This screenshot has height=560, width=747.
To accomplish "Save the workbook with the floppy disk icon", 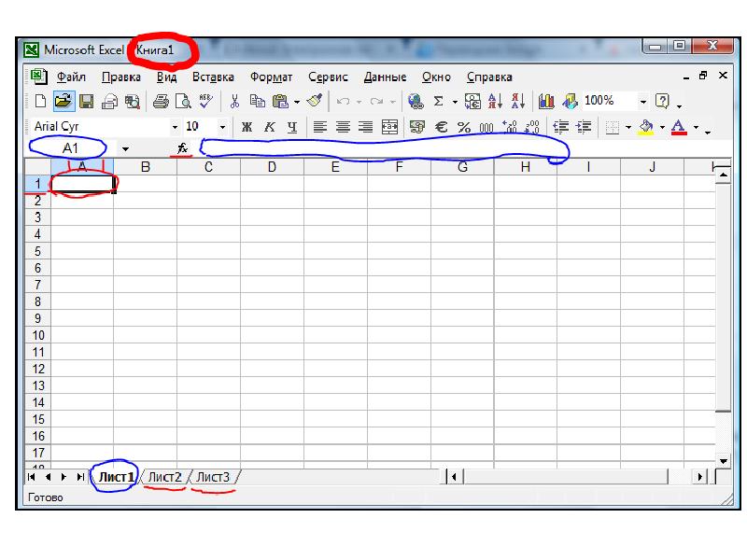I will pyautogui.click(x=86, y=101).
